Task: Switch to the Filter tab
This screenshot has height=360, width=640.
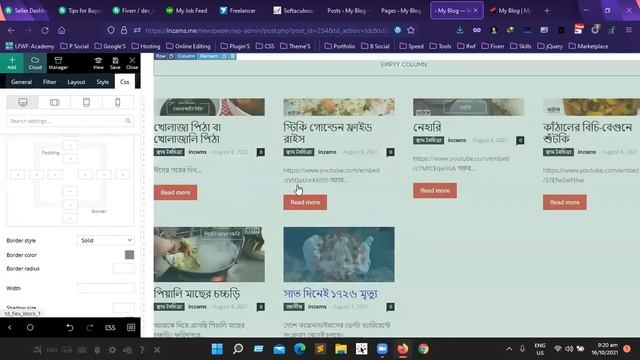Action: coord(49,82)
